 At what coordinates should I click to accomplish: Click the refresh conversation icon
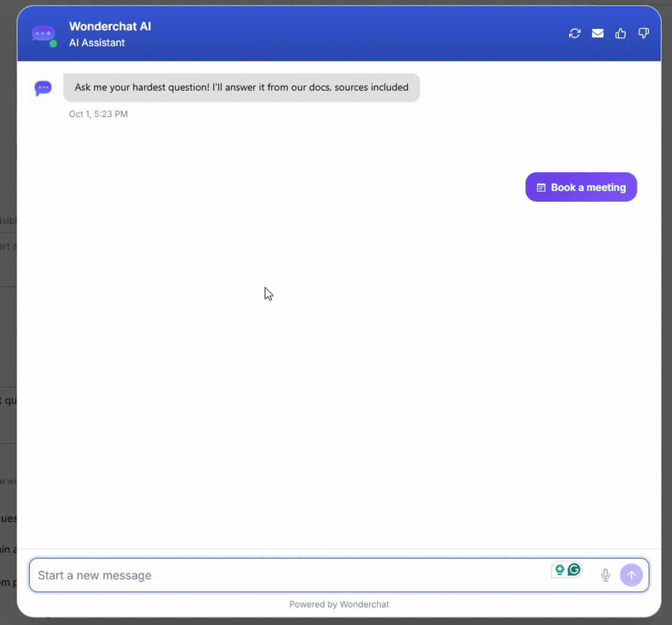(x=575, y=34)
